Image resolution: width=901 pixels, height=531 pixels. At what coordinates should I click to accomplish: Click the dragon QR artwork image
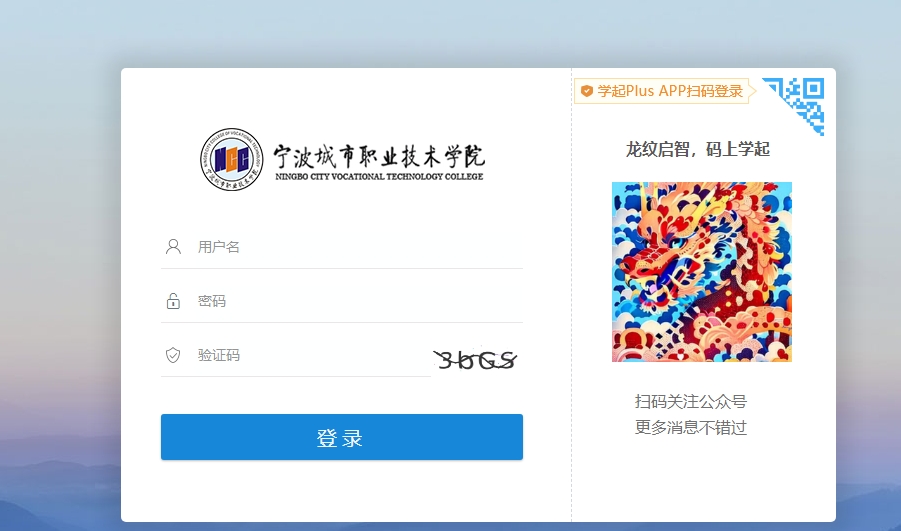pyautogui.click(x=702, y=272)
